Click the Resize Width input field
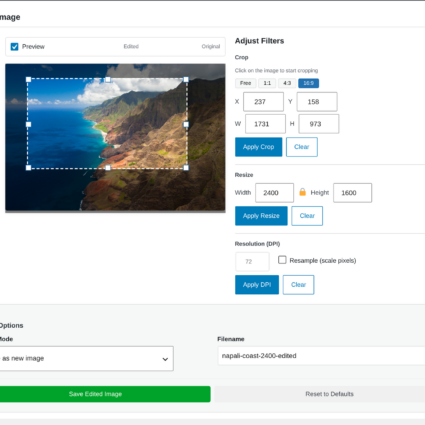 274,193
